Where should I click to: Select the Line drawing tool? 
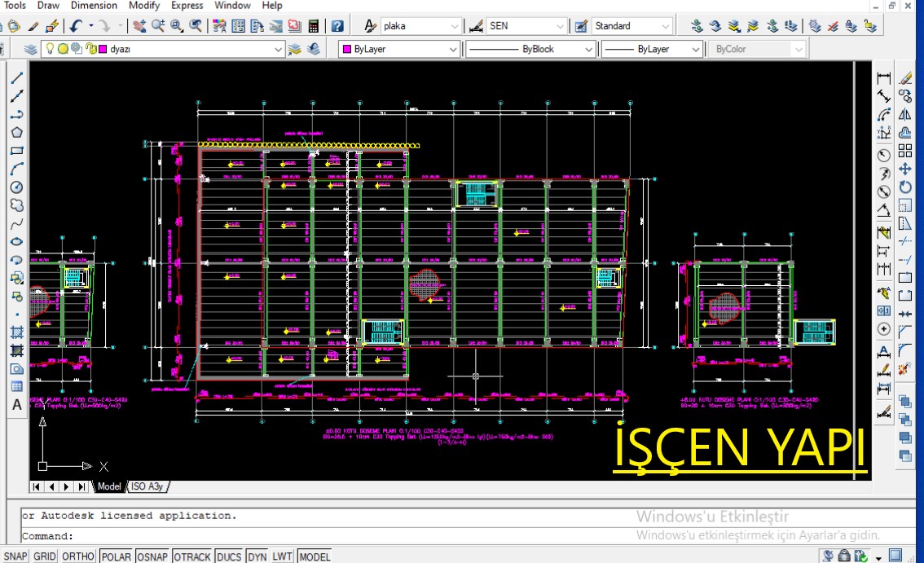16,78
